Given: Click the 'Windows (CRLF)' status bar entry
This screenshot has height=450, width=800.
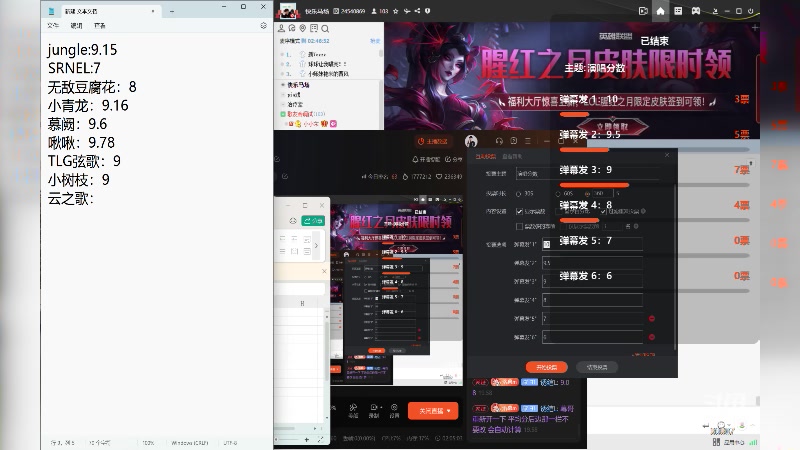Looking at the screenshot, I should [x=189, y=443].
